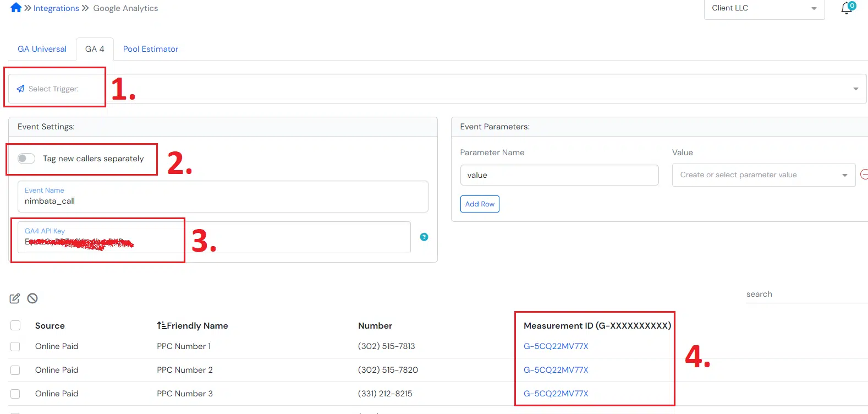This screenshot has width=868, height=414.
Task: Click the GA4 API Key help icon
Action: (x=424, y=237)
